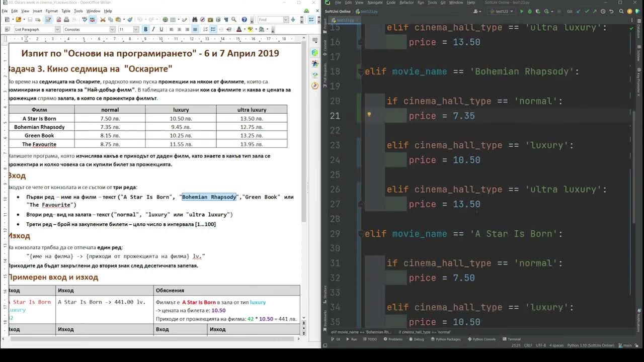The image size is (644, 362).
Task: Click Git Update Project arrow icon
Action: [578, 11]
